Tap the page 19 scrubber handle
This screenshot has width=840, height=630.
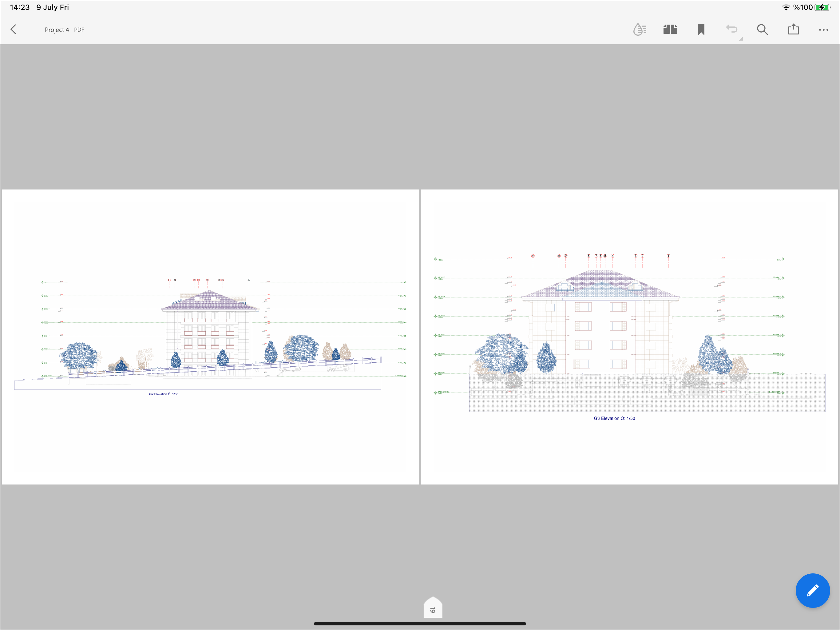[x=433, y=608]
